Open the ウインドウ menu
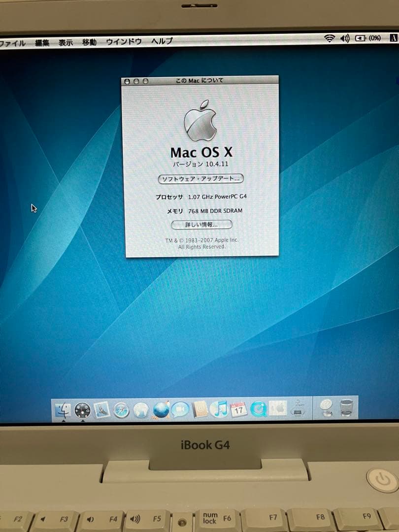 click(124, 41)
